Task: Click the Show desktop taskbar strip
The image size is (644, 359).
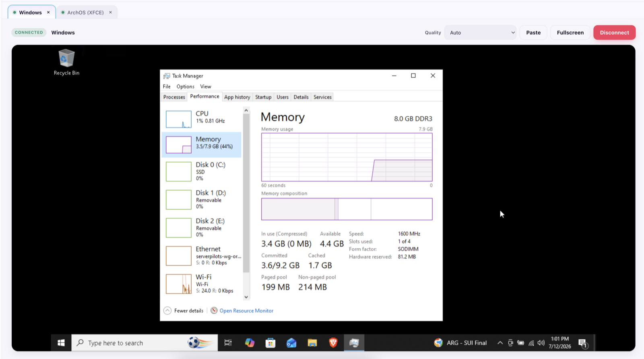Action: 594,343
